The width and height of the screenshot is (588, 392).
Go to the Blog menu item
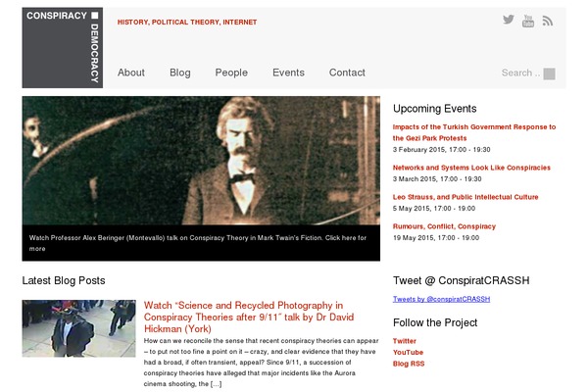tap(180, 73)
